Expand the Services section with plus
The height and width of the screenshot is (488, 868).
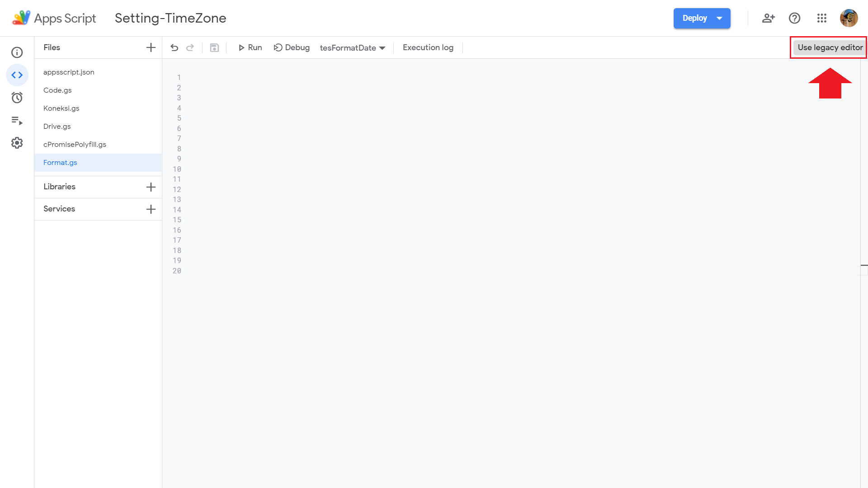(150, 209)
